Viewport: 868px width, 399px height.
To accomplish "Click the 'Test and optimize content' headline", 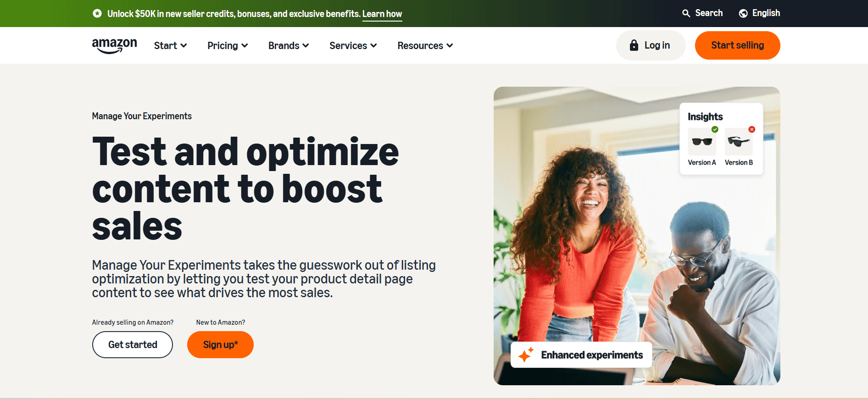I will tap(245, 188).
